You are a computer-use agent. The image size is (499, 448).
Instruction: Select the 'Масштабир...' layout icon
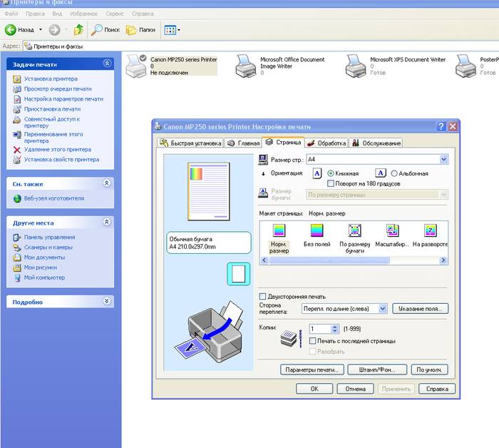392,231
